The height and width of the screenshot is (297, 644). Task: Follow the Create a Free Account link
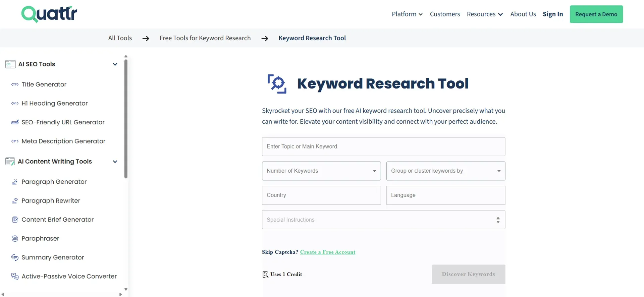pyautogui.click(x=327, y=252)
